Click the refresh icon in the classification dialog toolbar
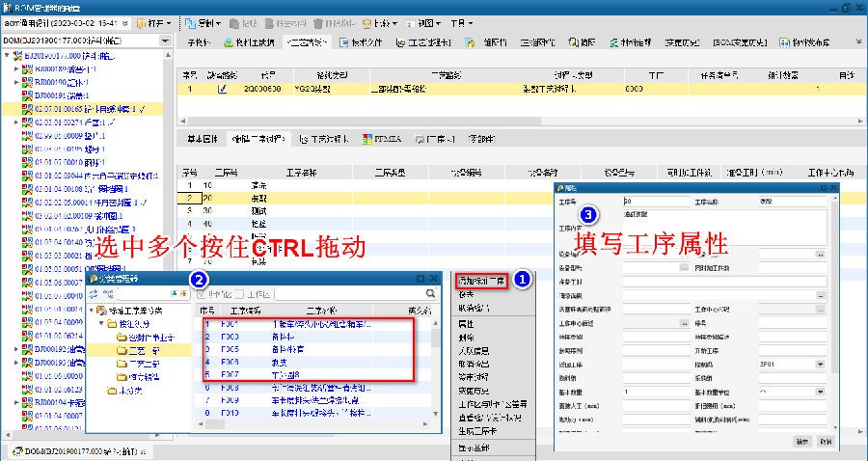 pyautogui.click(x=94, y=293)
